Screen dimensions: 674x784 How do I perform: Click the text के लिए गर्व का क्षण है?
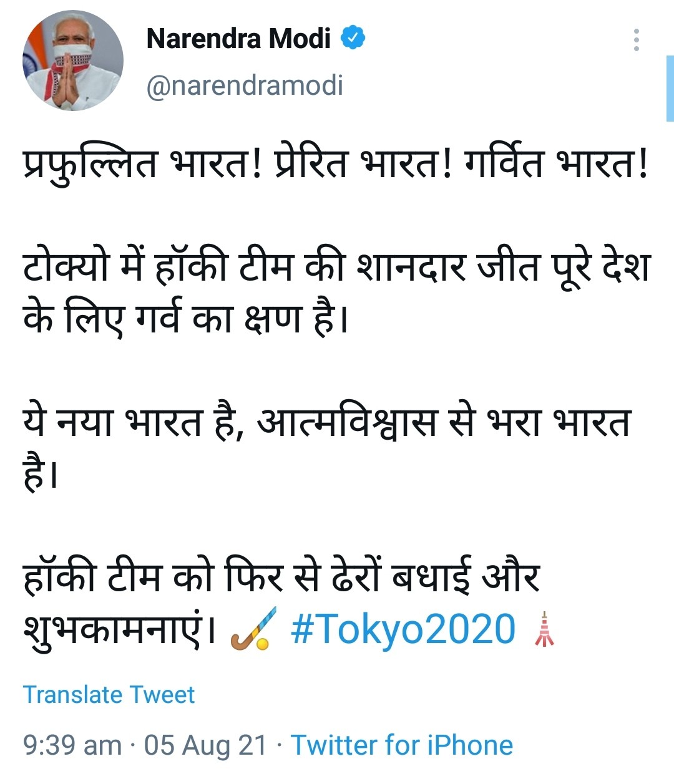tap(185, 319)
